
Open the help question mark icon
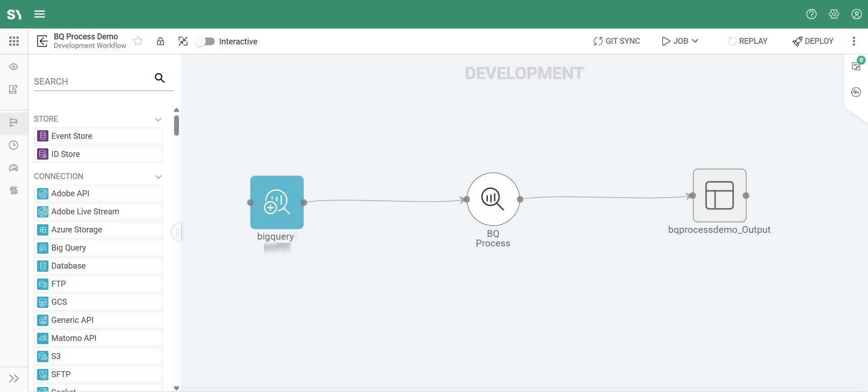point(811,14)
